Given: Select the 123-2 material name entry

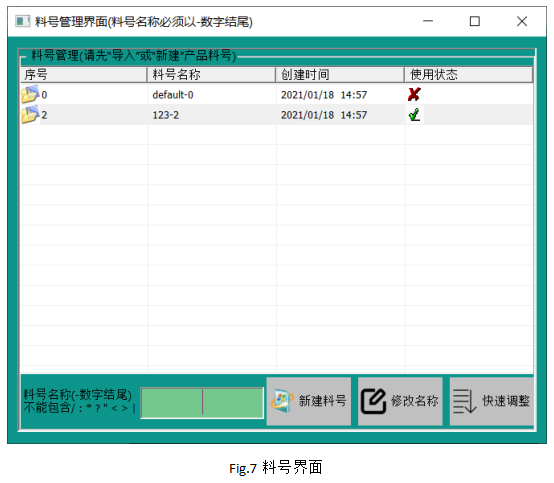Looking at the screenshot, I should (x=166, y=115).
